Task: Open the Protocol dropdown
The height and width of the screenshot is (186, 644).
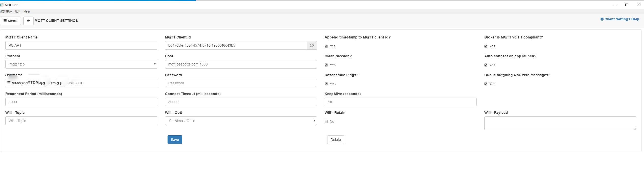Action: [x=81, y=64]
